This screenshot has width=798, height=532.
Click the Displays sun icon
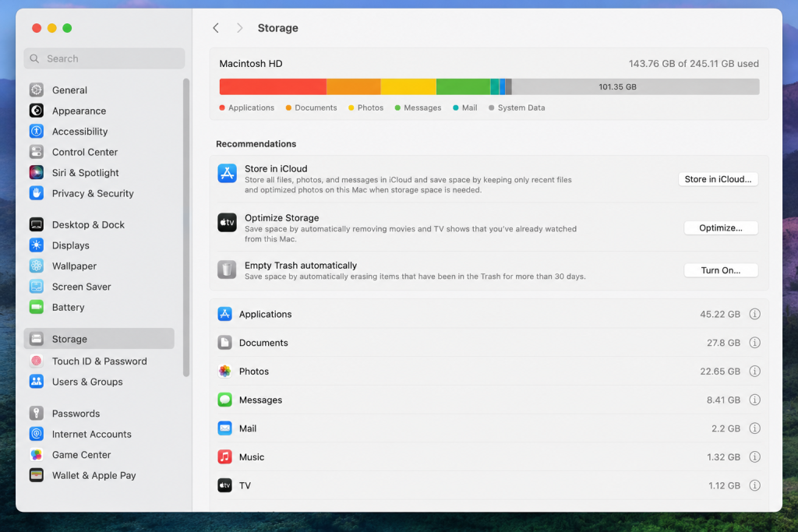36,245
